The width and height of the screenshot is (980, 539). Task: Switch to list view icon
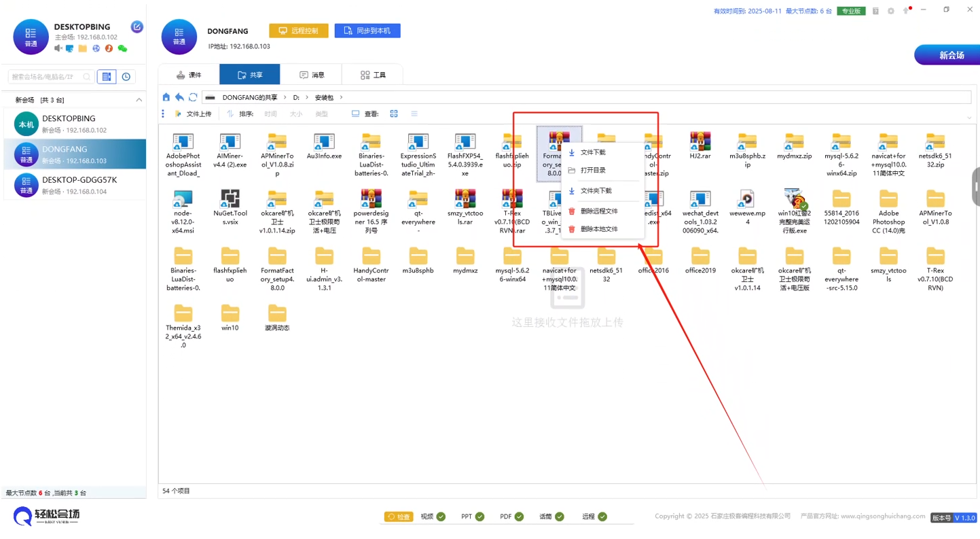(x=414, y=114)
